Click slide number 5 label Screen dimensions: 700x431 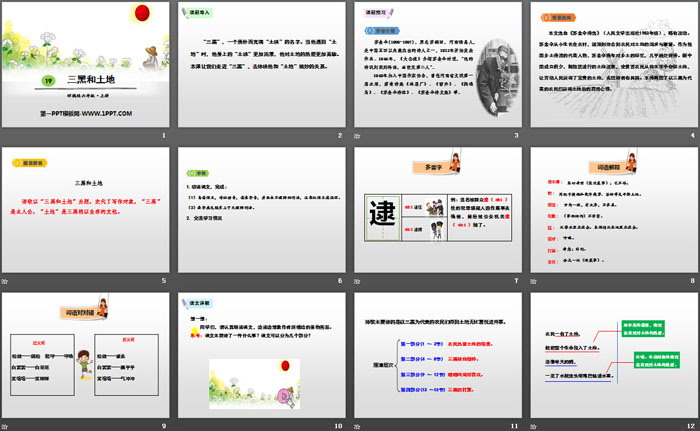coord(164,280)
